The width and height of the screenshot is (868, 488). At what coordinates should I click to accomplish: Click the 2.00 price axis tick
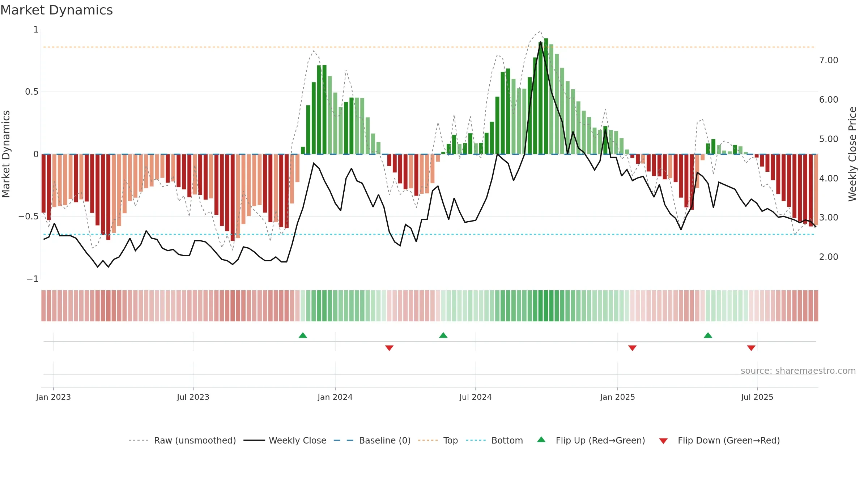(829, 257)
